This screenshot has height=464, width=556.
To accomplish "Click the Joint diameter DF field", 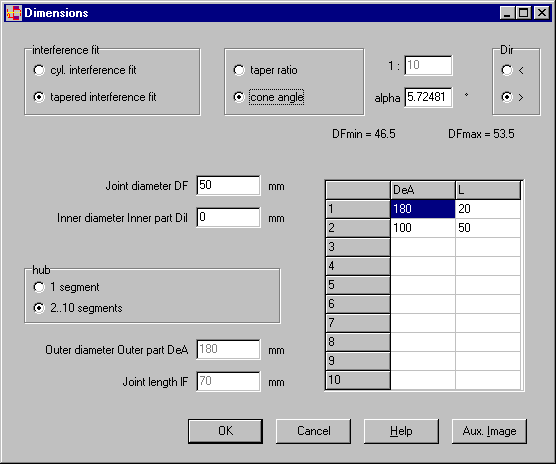I will [228, 185].
